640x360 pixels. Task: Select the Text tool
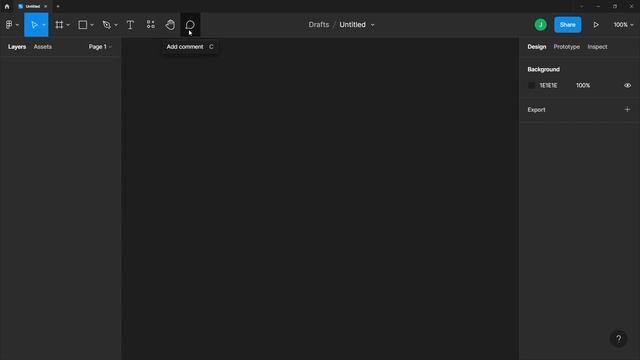pyautogui.click(x=130, y=25)
